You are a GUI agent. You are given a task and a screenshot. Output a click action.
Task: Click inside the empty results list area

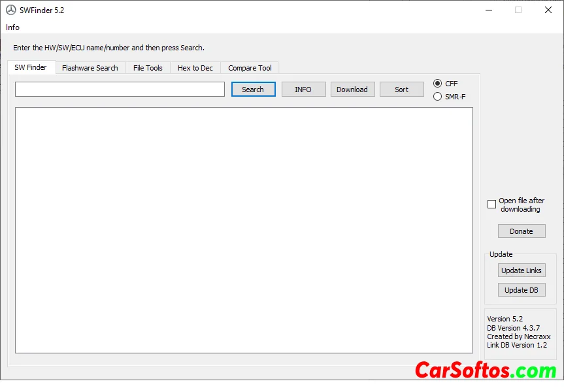244,230
